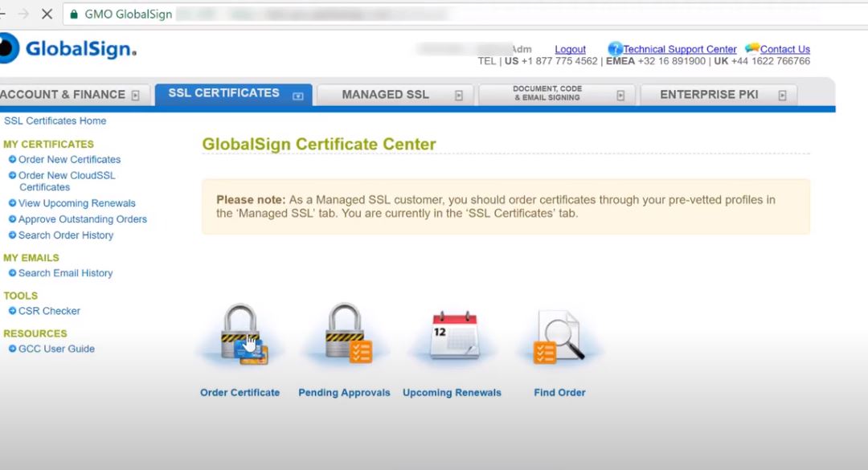The image size is (868, 470).
Task: Click the browser forward arrow
Action: (23, 14)
